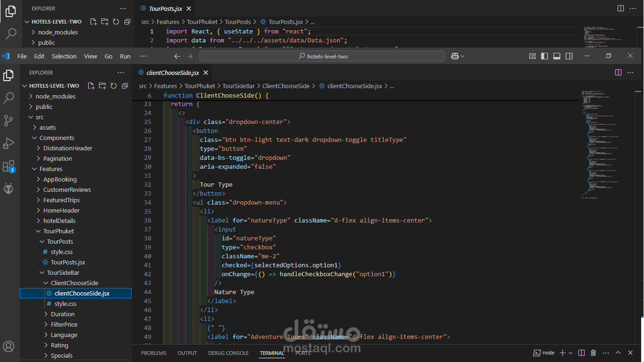Click the hotels-level-two command center search box
This screenshot has height=362, width=644.
click(322, 56)
